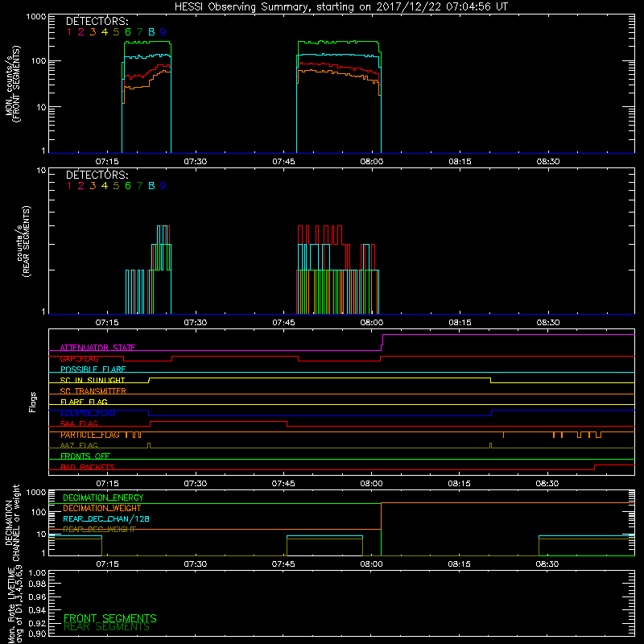
Task: Click the POSSIBLE_FLARE flag label
Action: (x=93, y=369)
